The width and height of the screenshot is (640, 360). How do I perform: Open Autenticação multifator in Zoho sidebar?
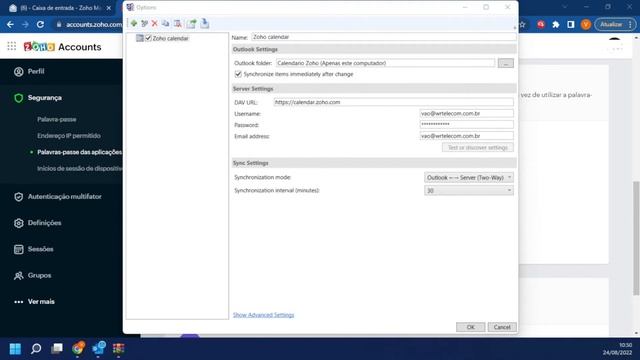point(64,197)
